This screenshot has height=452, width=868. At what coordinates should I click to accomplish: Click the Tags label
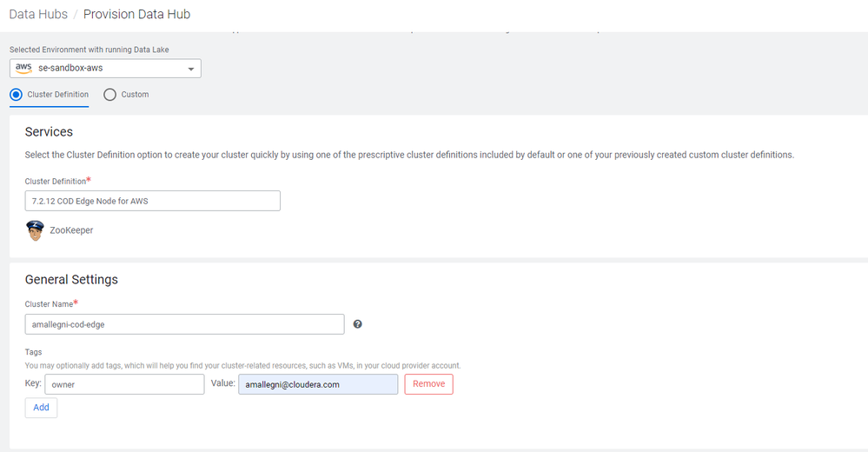[33, 352]
